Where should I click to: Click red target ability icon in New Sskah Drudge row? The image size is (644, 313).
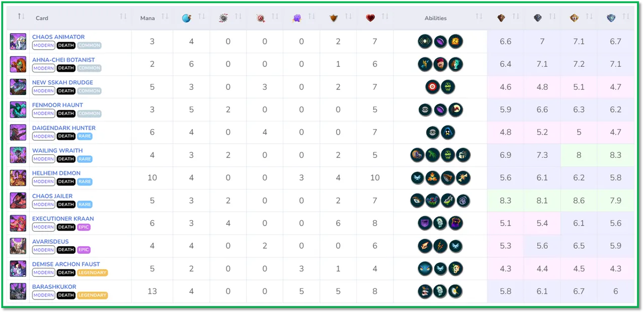point(433,87)
